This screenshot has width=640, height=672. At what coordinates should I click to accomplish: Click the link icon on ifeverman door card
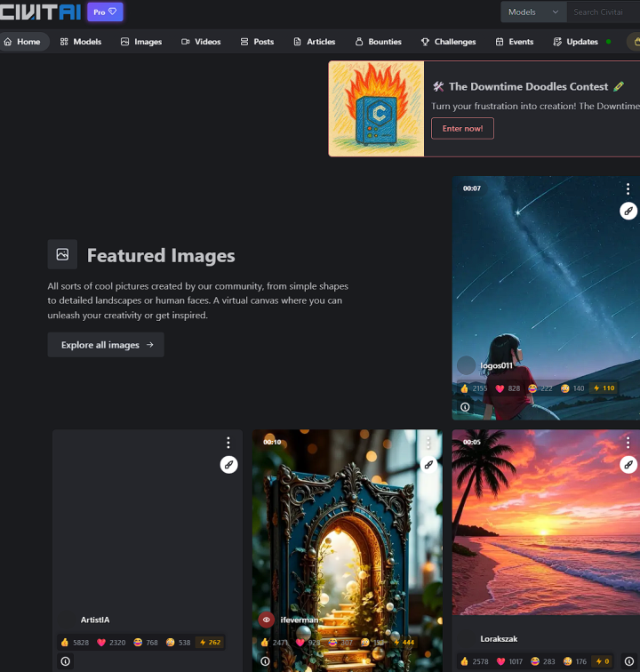(428, 464)
